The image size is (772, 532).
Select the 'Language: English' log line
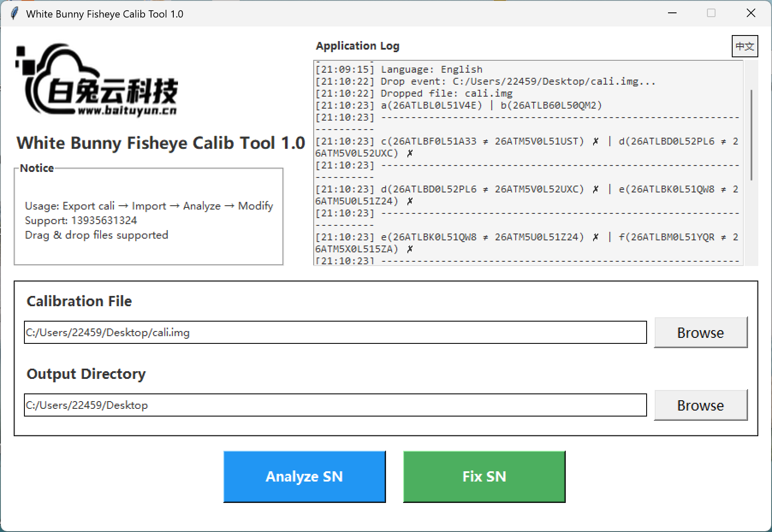[399, 69]
